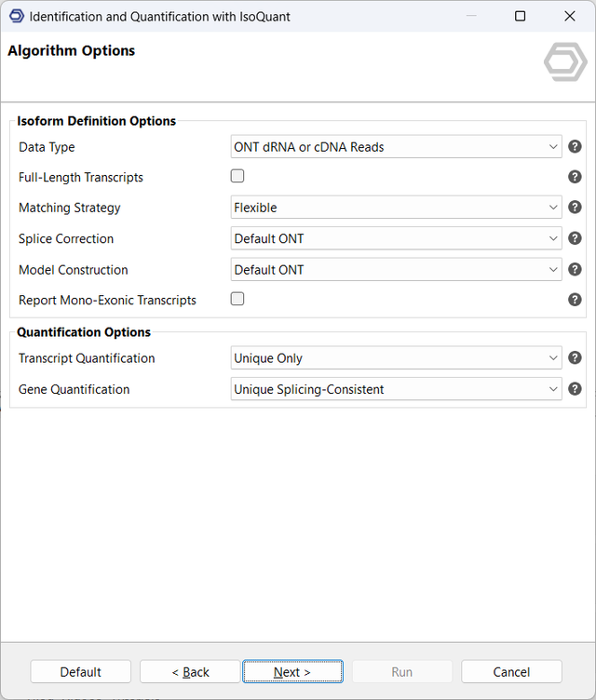Open Model Construction help icon
The width and height of the screenshot is (596, 700).
pos(575,270)
